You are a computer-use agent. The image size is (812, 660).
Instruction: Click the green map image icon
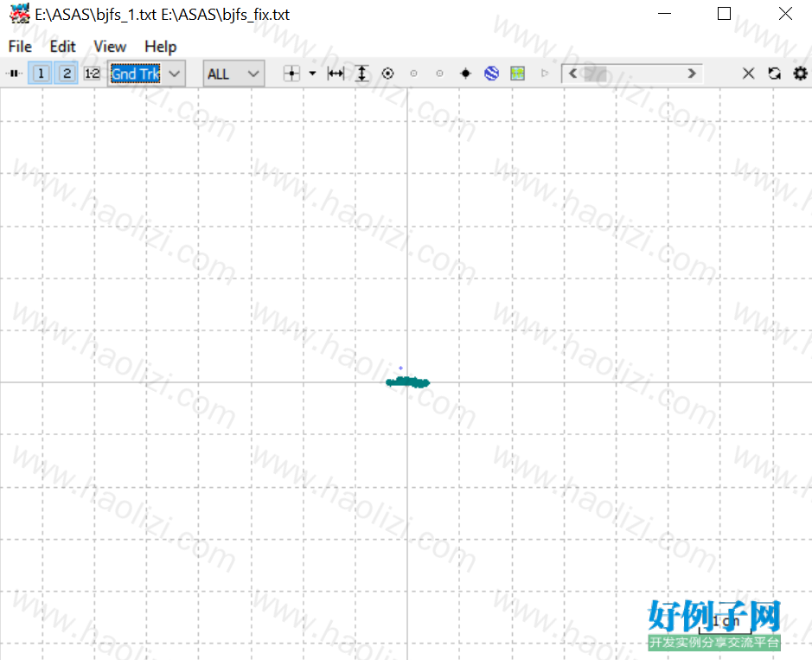click(517, 74)
